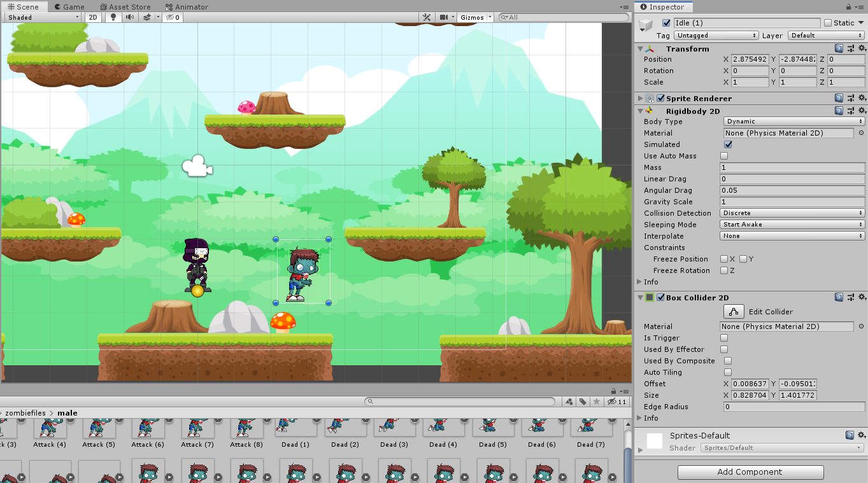Open the Interpolate dropdown
Screen dimensions: 868x483
792,236
